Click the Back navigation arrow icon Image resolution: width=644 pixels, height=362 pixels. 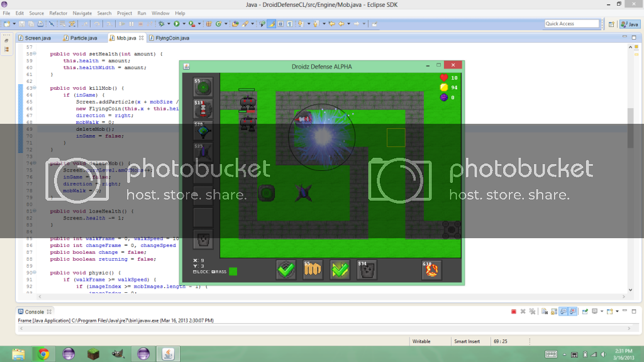coord(341,24)
